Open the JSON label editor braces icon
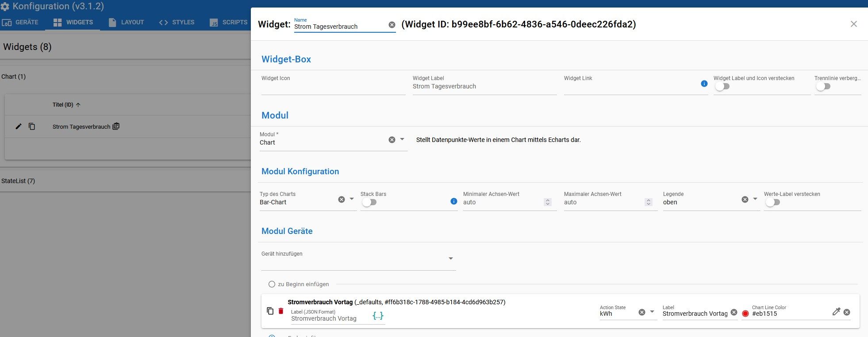868x337 pixels. 378,316
